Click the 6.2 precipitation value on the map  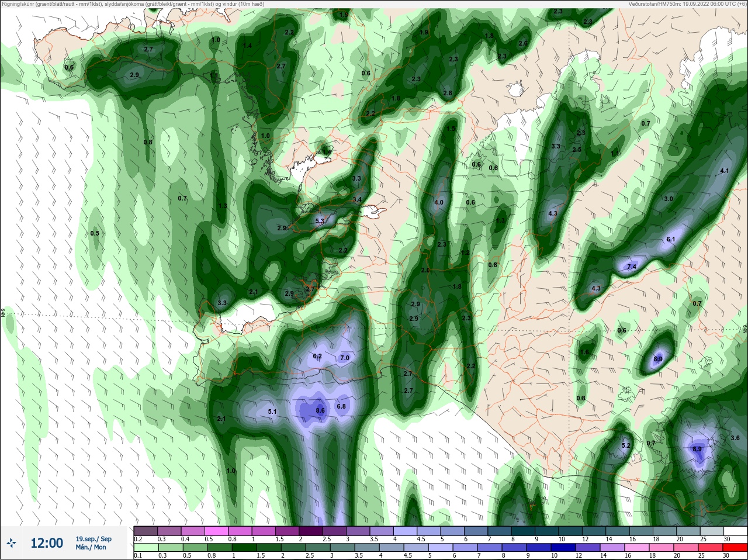(317, 356)
